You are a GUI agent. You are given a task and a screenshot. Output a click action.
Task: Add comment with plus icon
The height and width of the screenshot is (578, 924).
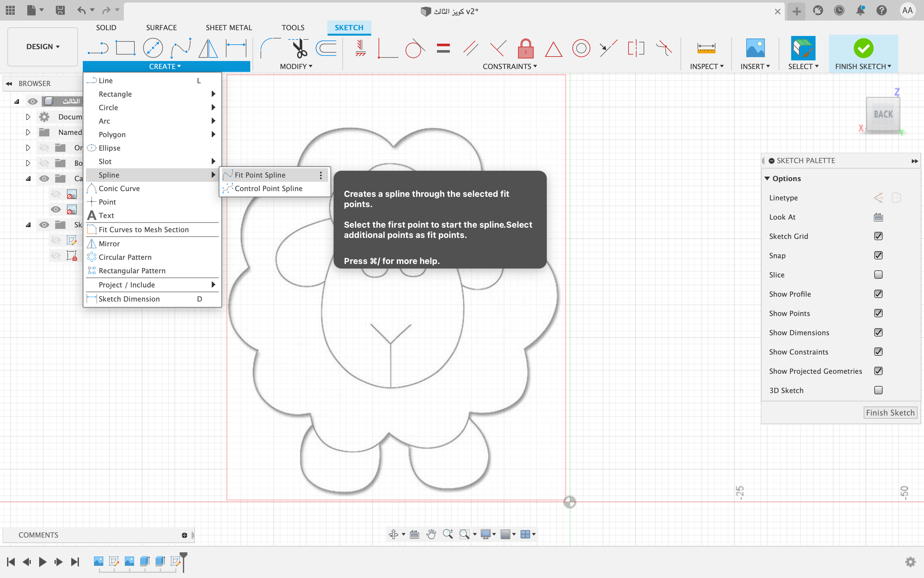pos(184,535)
